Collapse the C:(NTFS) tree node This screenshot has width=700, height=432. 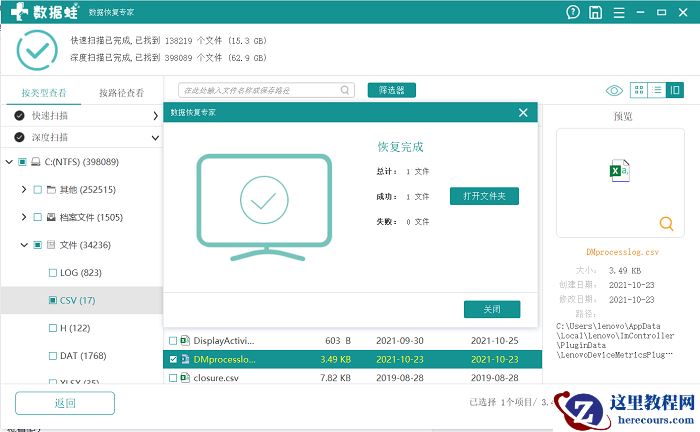[x=9, y=162]
